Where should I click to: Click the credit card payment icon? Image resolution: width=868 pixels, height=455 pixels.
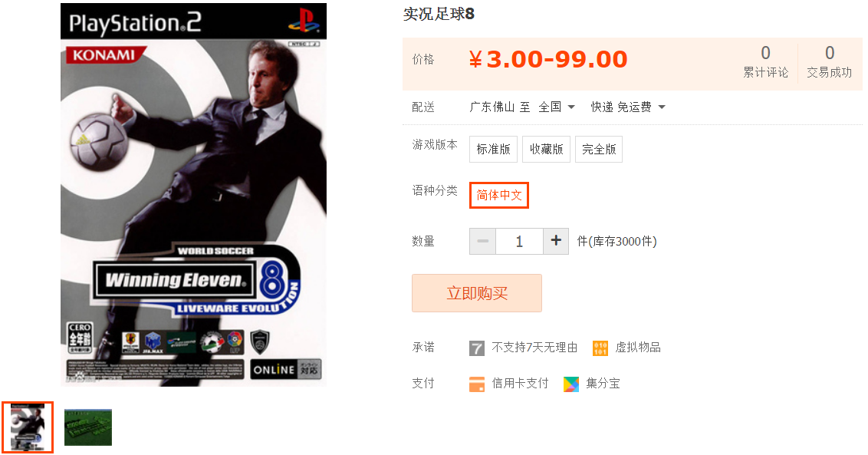(477, 384)
